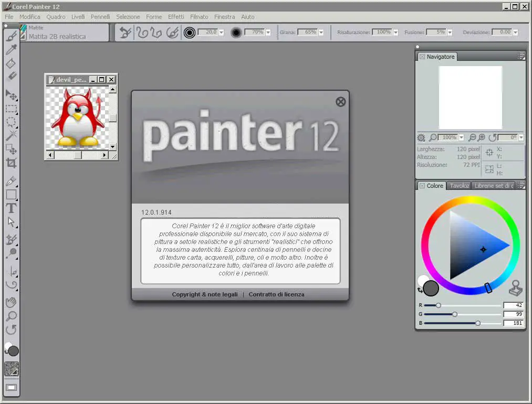Click the reset tool icon in property bar

125,33
